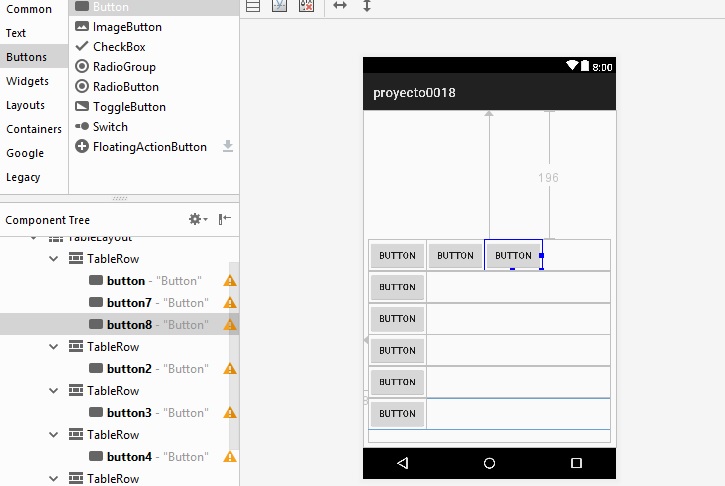Click the Component Tree hide panel icon
The width and height of the screenshot is (725, 486).
pos(225,220)
